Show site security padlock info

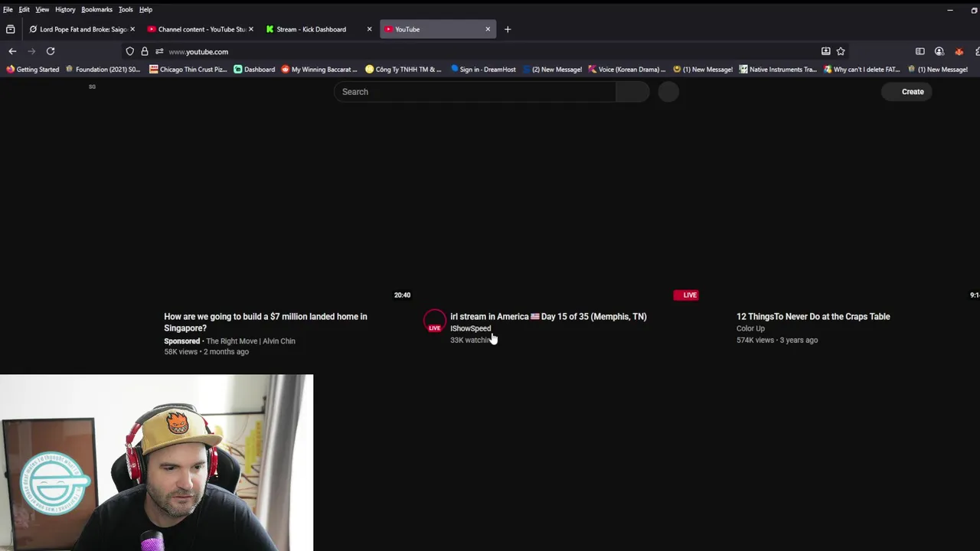pos(145,51)
